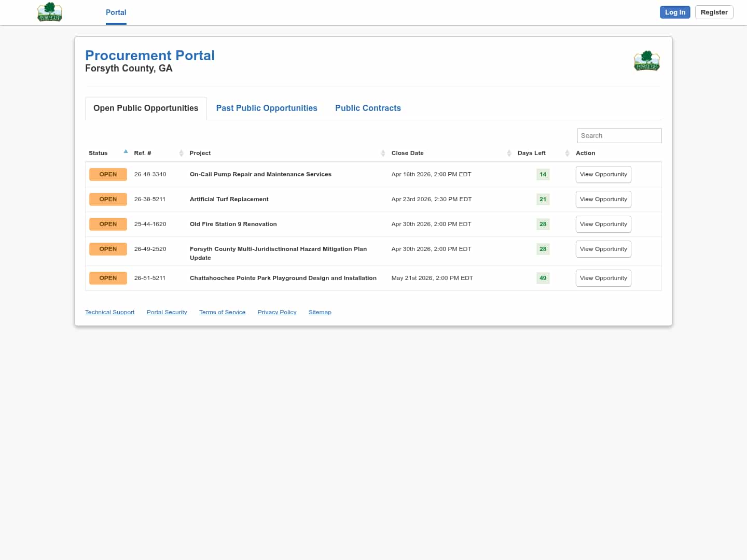This screenshot has width=747, height=560.
Task: Click the 14 days left badge
Action: point(543,174)
